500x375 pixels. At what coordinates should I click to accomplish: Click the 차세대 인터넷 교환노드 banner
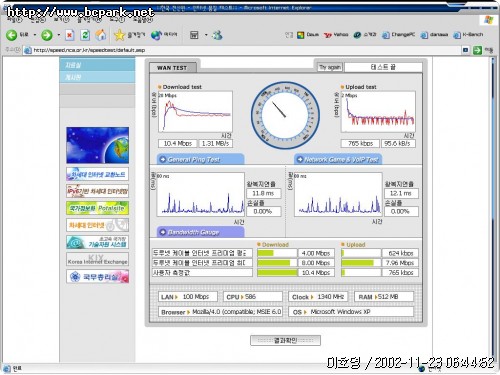97,174
